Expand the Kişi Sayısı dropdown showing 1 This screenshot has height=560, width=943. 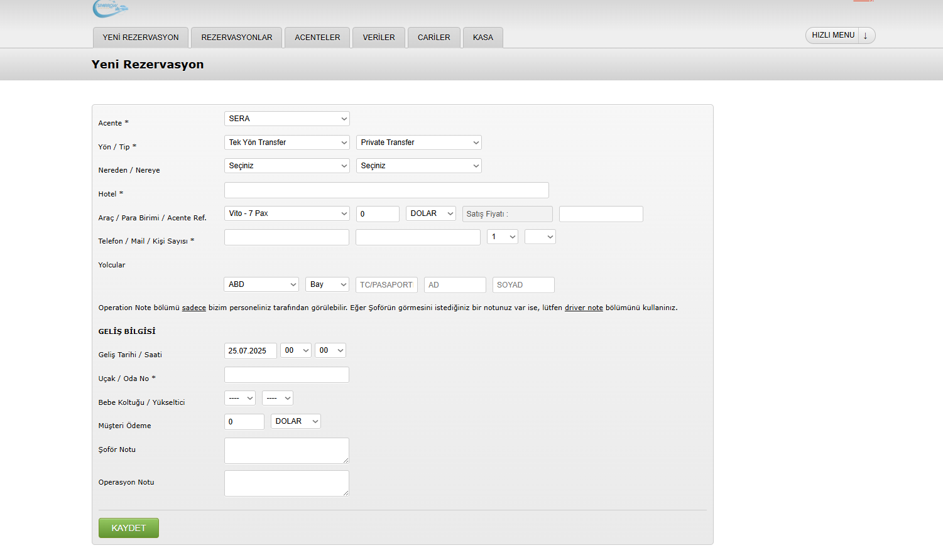pyautogui.click(x=503, y=237)
